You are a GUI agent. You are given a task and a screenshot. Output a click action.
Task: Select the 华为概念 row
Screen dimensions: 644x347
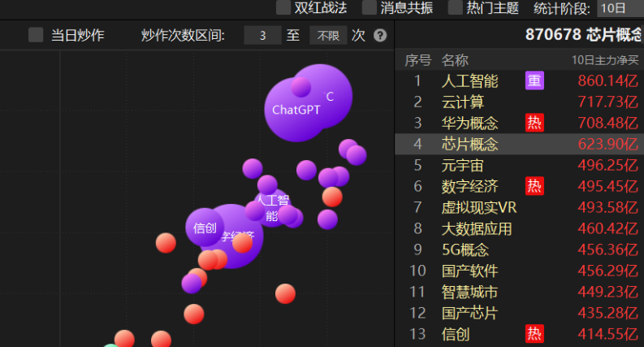(x=519, y=123)
